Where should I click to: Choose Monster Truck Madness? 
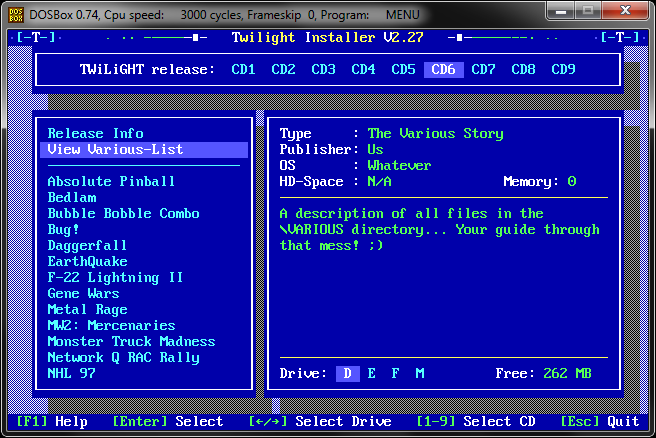[131, 341]
